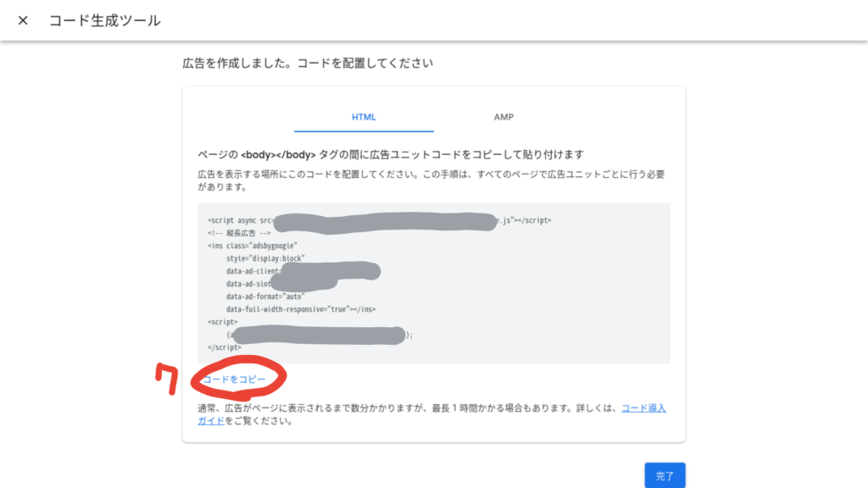868x488 pixels.
Task: Click the code line style="display:block"
Action: tap(265, 258)
